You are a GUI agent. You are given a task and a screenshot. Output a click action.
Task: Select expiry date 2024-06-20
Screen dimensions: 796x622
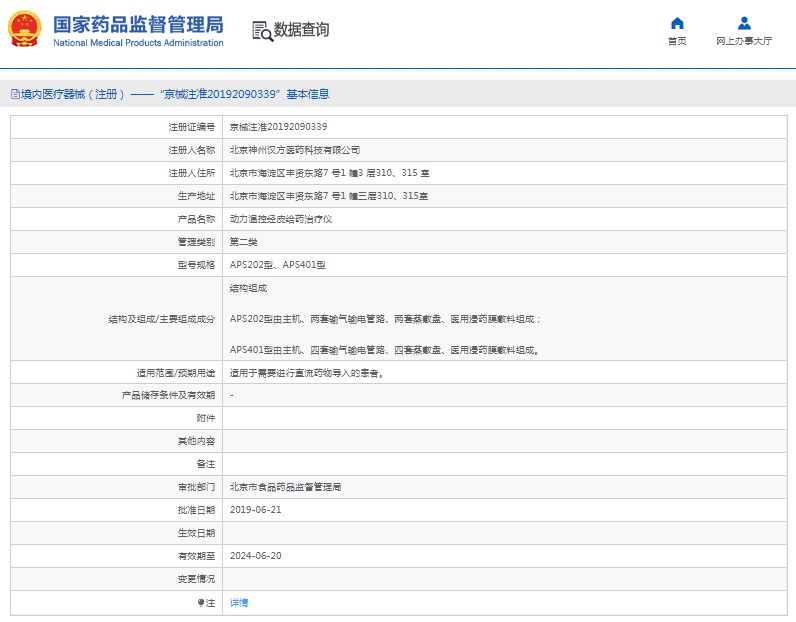tap(255, 556)
